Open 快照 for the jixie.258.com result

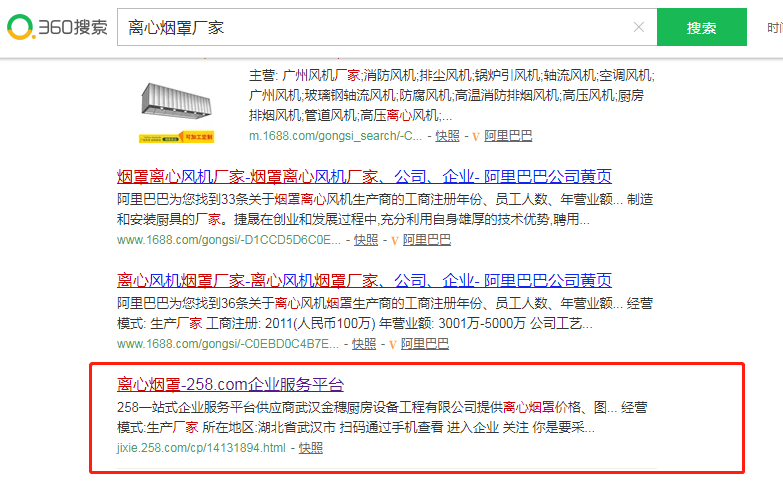click(311, 448)
